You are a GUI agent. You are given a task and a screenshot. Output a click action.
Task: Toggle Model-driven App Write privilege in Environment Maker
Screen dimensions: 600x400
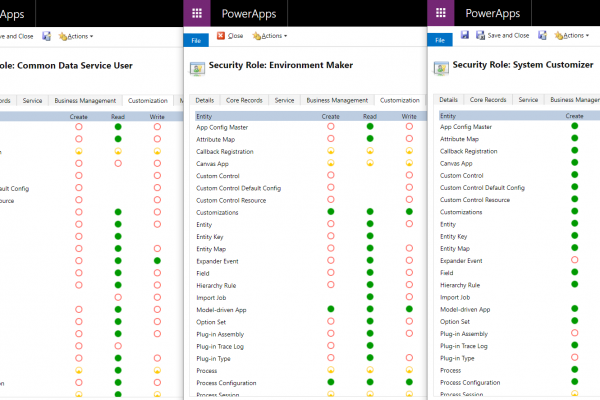tap(409, 309)
